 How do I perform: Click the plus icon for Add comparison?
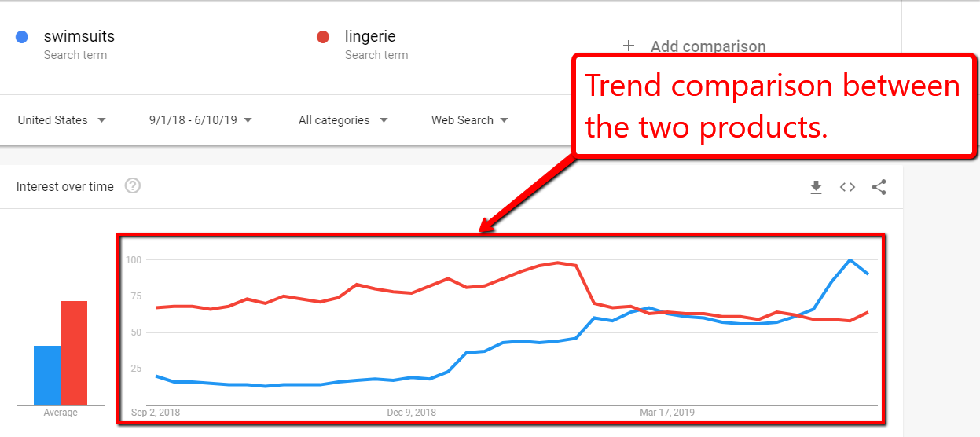629,46
